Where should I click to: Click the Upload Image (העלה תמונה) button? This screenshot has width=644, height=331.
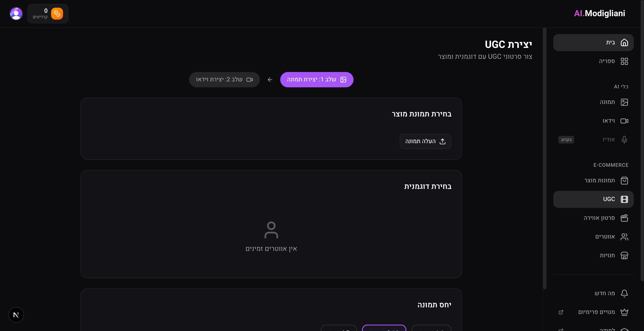pyautogui.click(x=425, y=141)
